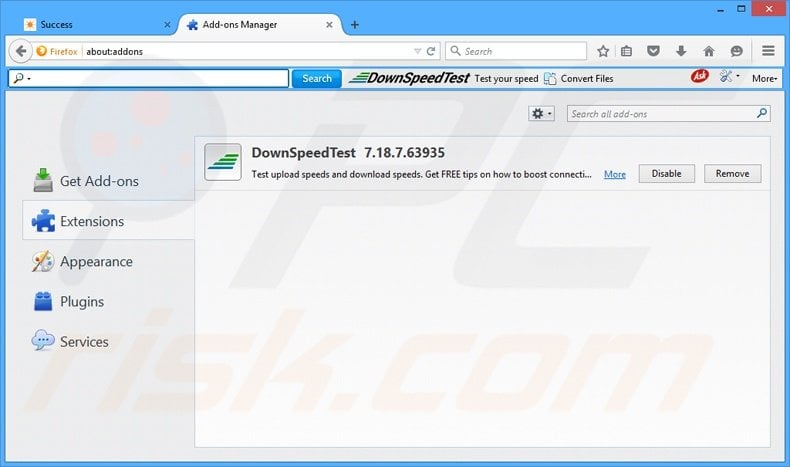Screen dimensions: 790x467
Task: Reload the page with refresh icon
Action: tap(431, 51)
